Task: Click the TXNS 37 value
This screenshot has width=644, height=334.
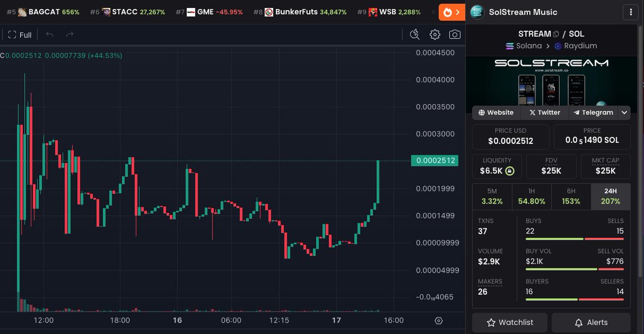Action: (483, 231)
